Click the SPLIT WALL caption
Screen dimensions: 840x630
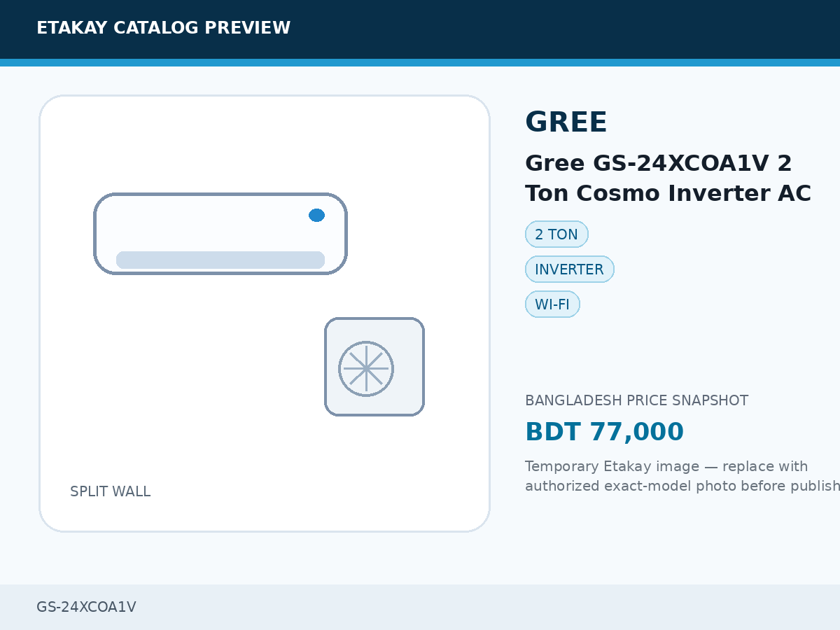coord(110,491)
